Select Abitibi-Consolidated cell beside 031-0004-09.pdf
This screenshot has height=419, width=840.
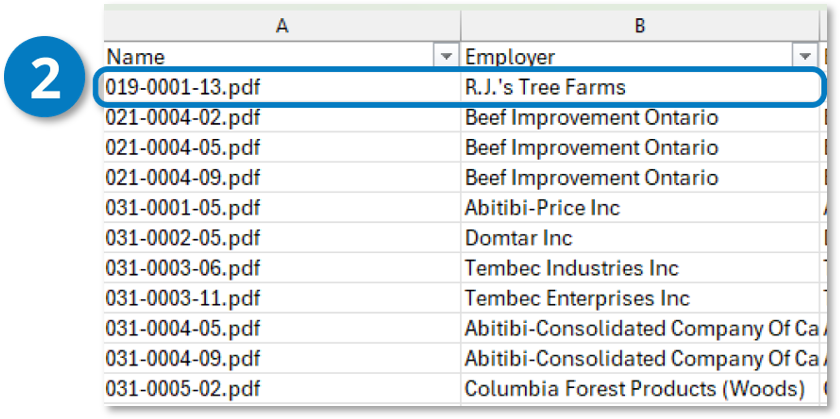(640, 358)
